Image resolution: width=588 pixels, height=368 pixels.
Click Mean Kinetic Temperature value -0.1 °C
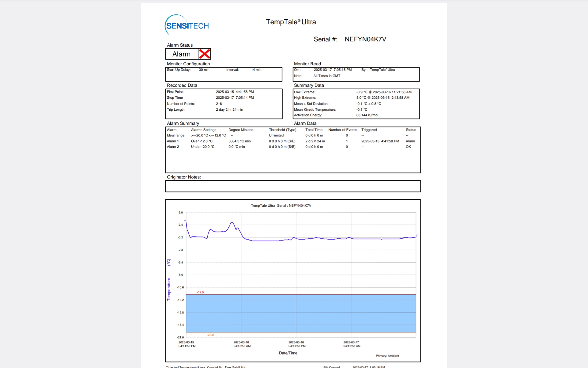point(362,109)
